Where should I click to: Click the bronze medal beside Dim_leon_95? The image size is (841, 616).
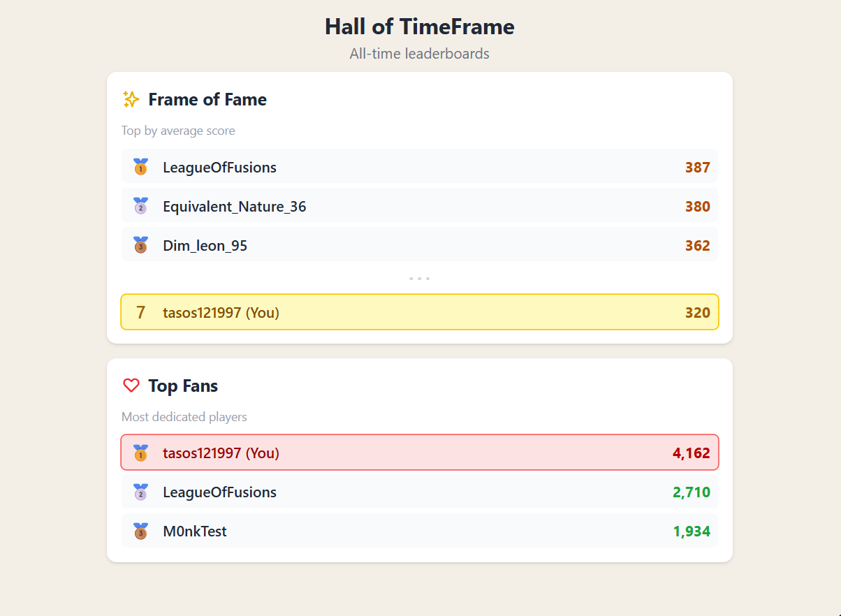[x=141, y=245]
